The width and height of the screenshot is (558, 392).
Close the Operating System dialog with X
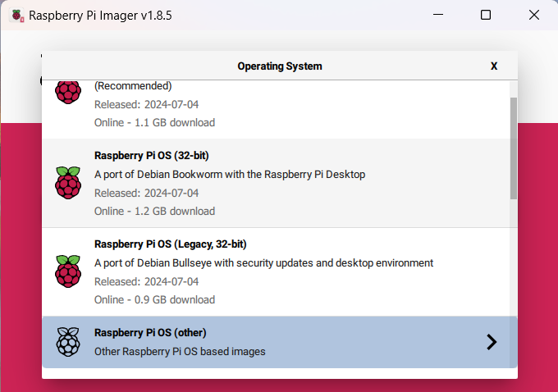pyautogui.click(x=494, y=66)
